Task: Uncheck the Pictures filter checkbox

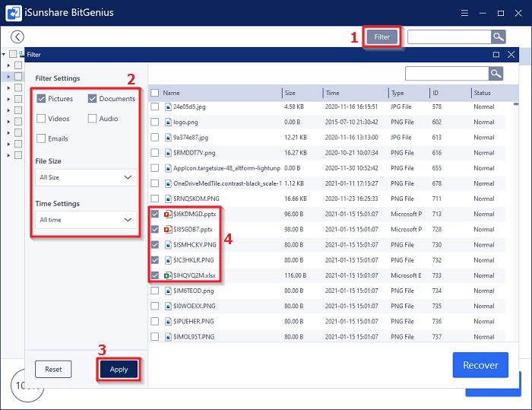Action: click(41, 99)
